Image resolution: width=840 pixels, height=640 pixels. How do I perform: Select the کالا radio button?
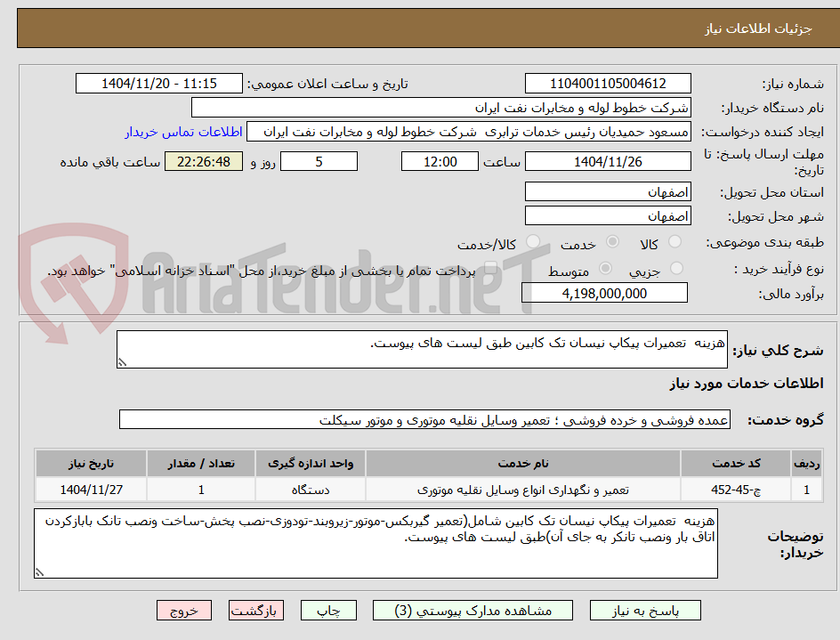click(x=675, y=242)
